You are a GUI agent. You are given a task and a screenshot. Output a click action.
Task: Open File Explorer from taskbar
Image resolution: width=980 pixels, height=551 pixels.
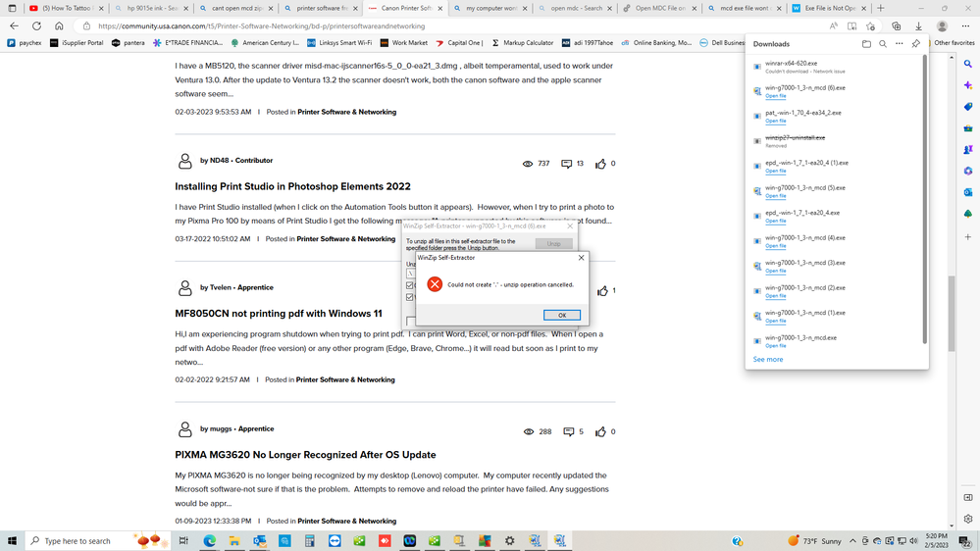click(234, 541)
